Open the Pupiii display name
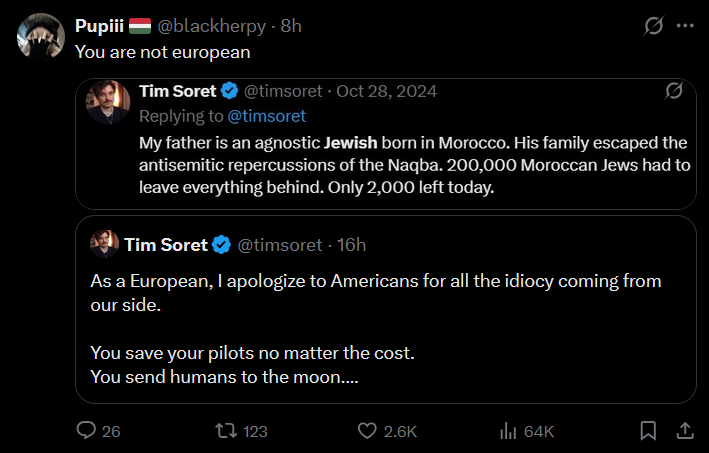The image size is (709, 453). coord(99,26)
